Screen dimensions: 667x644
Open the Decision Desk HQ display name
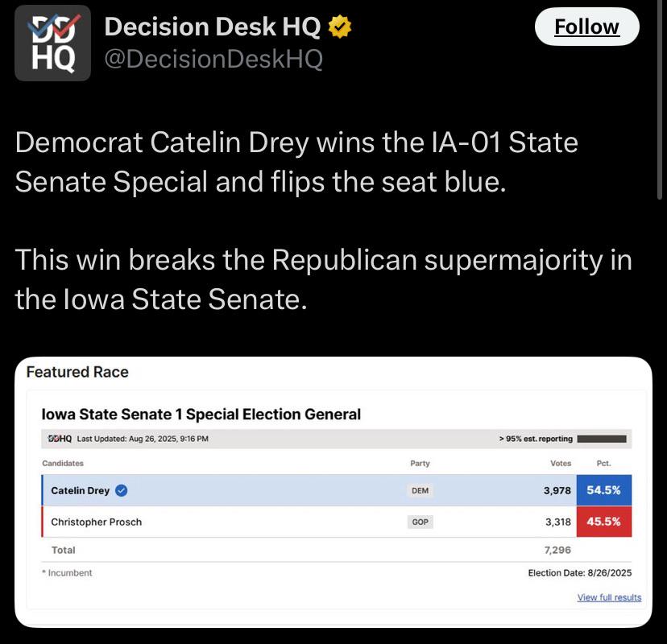point(213,28)
